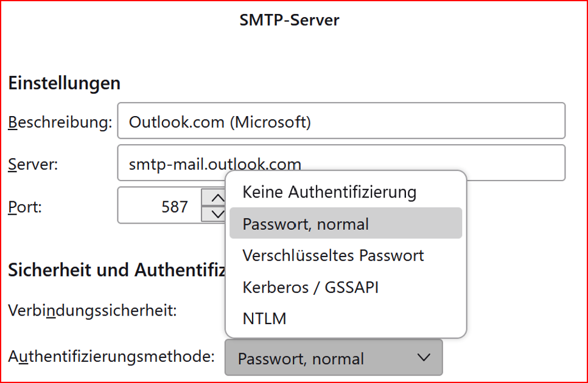588x383 pixels.
Task: Click the 'Beschreibung:' label
Action: pos(60,122)
